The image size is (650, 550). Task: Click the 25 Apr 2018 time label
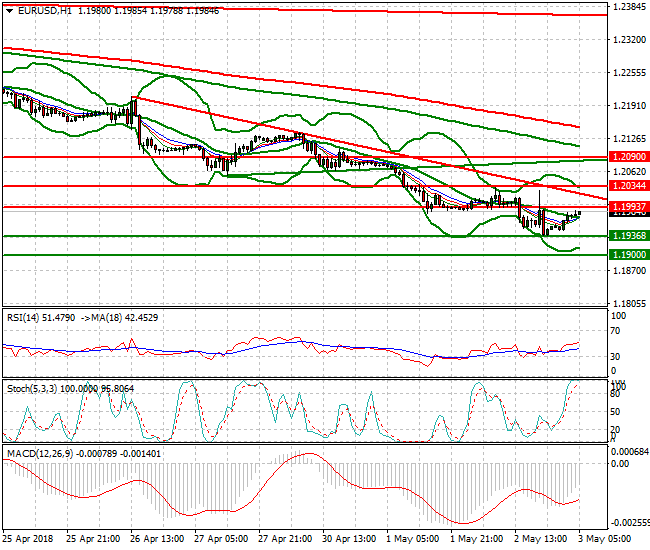click(x=28, y=539)
